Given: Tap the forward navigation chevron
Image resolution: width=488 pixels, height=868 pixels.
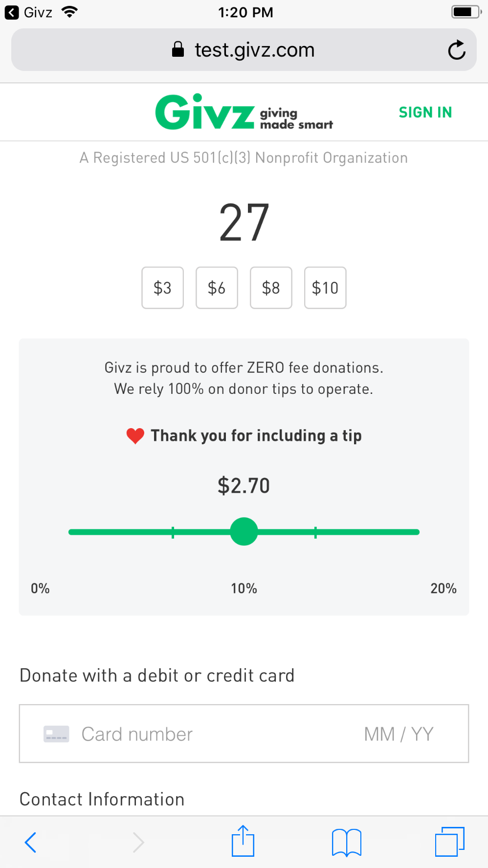Looking at the screenshot, I should pos(138,842).
